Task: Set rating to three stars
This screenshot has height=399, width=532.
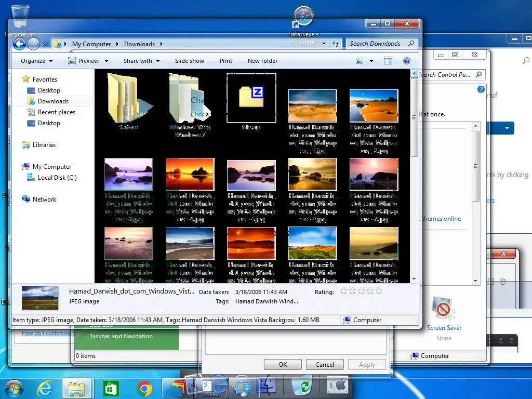Action: [362, 291]
